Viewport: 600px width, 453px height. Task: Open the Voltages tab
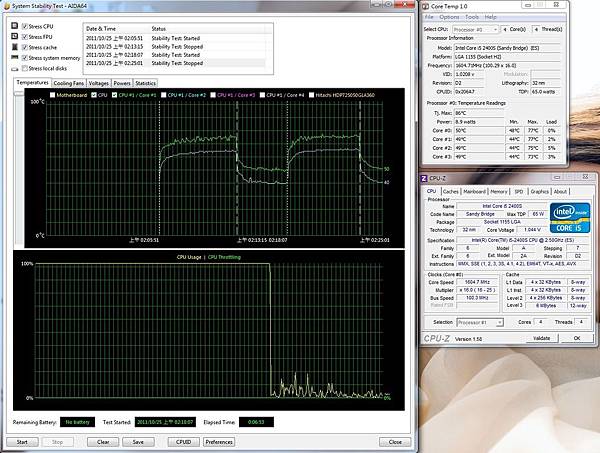coord(99,83)
